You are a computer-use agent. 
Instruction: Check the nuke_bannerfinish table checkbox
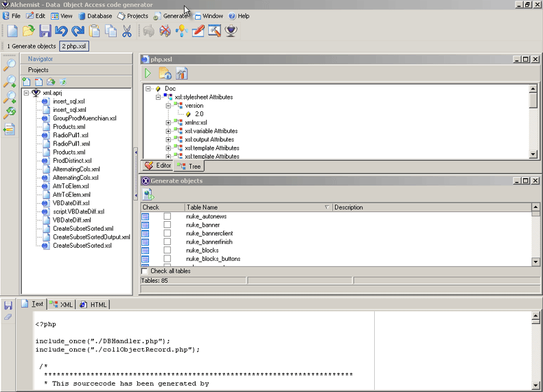click(x=167, y=242)
